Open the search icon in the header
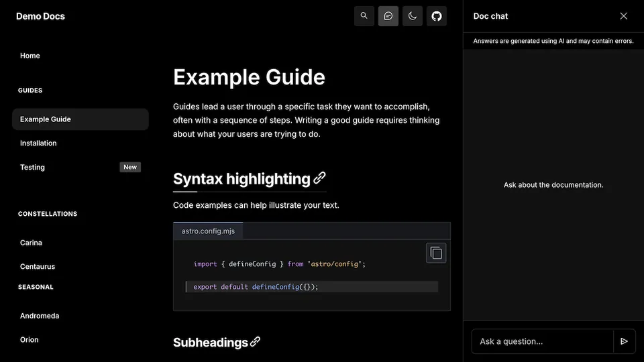 click(364, 16)
